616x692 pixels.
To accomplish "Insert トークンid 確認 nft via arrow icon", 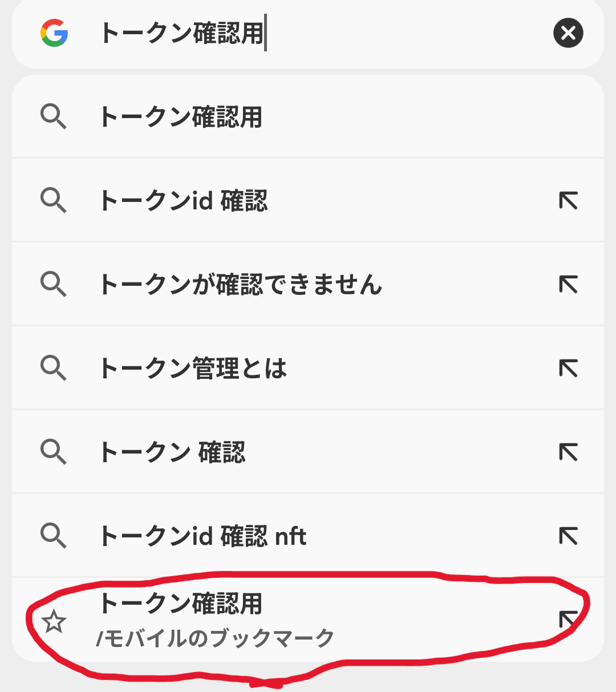I will pos(568,536).
